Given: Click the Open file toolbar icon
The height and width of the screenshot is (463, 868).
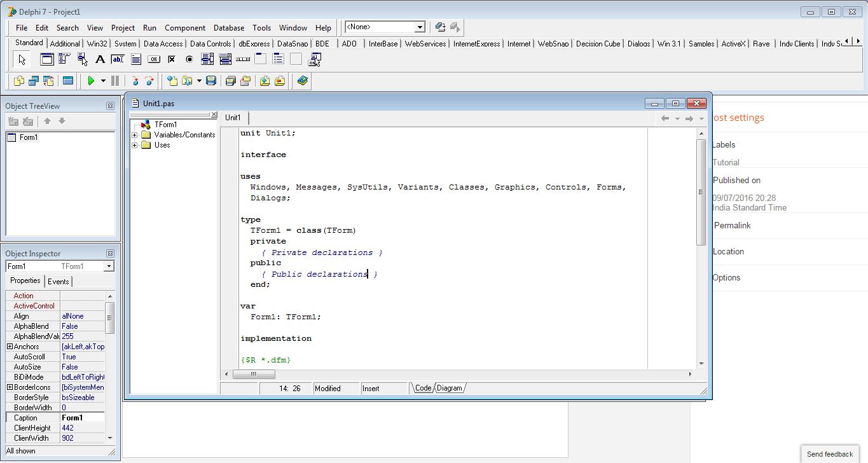Looking at the screenshot, I should (188, 81).
